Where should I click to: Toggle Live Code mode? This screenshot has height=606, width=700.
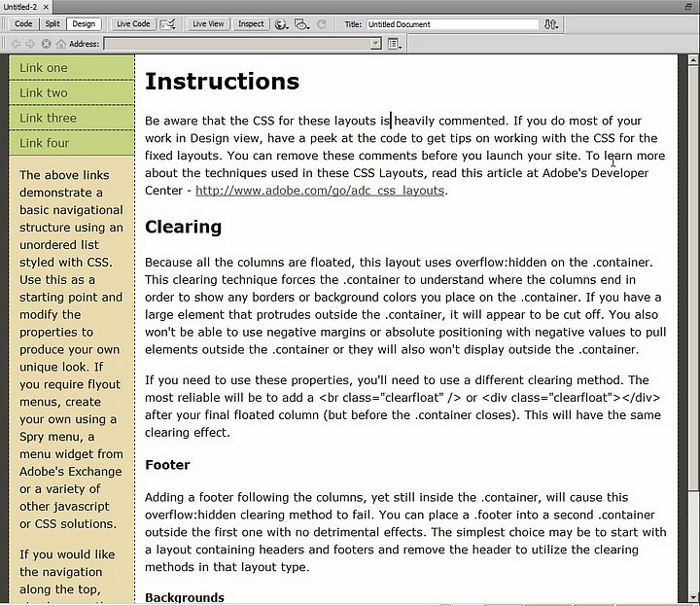133,24
